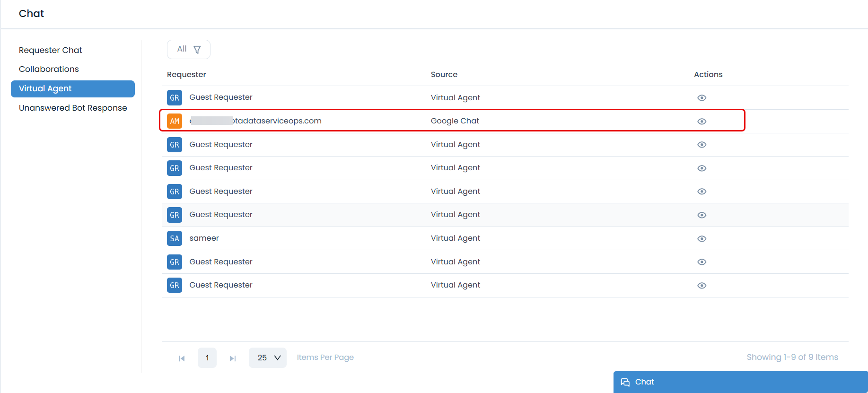The width and height of the screenshot is (868, 393).
Task: Go to the first page using pagination arrow
Action: 182,358
